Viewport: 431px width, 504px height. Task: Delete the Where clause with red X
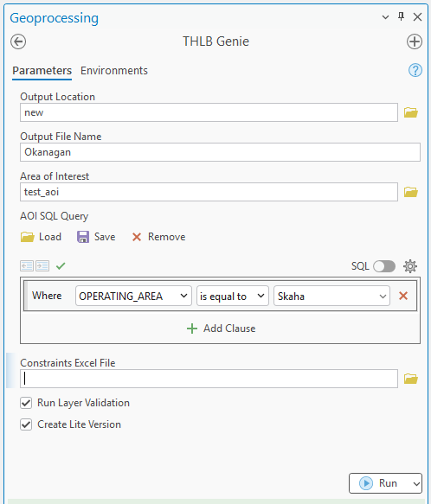[x=403, y=296]
